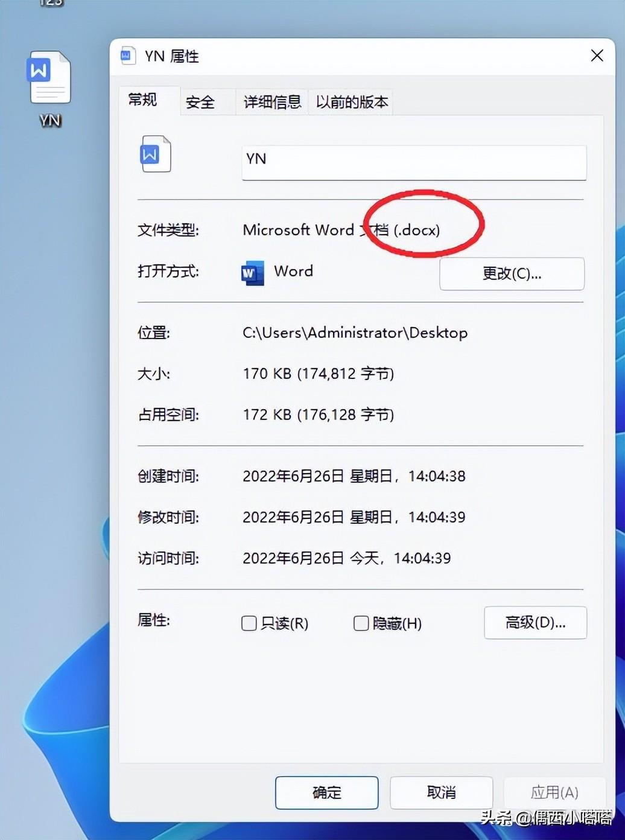The image size is (625, 840).
Task: Select the 以前的版本 tab
Action: click(351, 102)
